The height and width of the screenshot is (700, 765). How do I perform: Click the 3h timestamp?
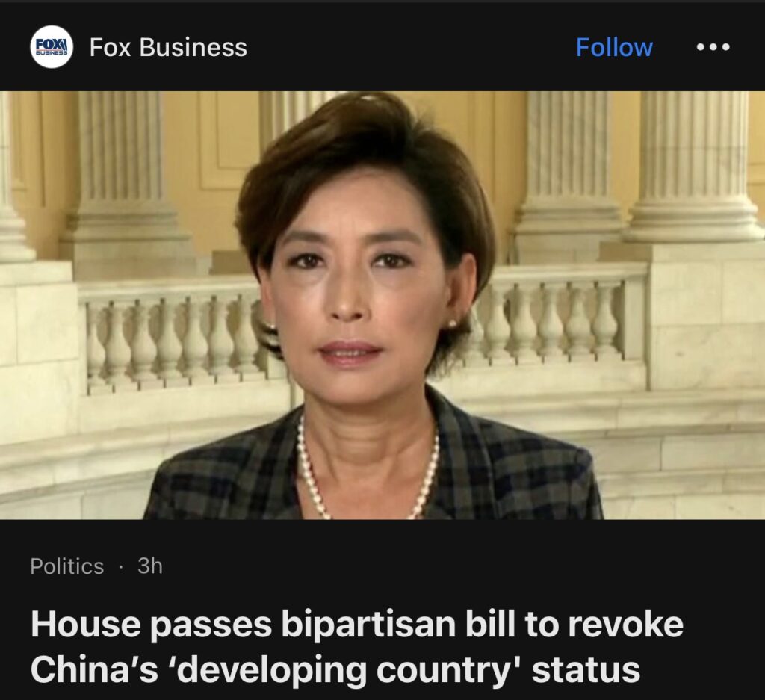click(150, 566)
